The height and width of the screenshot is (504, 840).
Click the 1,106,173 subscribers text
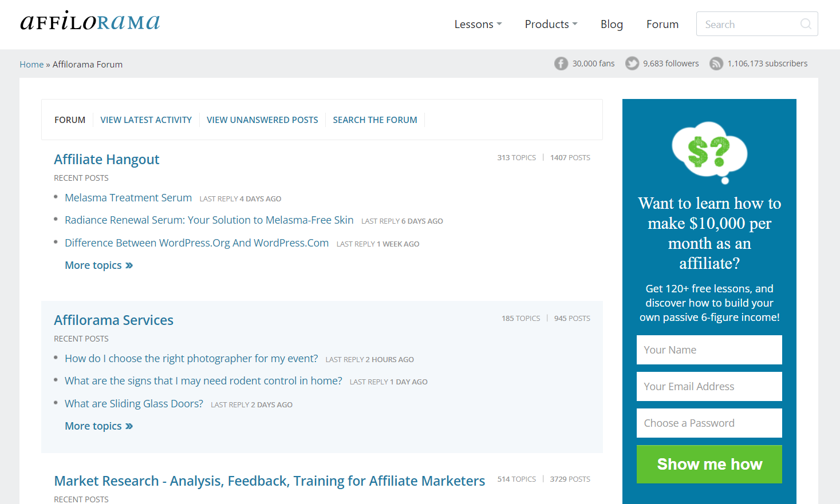767,64
